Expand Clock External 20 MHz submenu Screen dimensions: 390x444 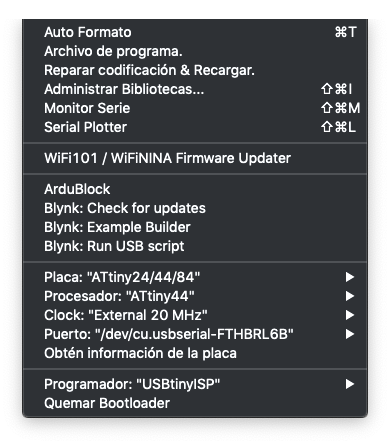pyautogui.click(x=195, y=315)
